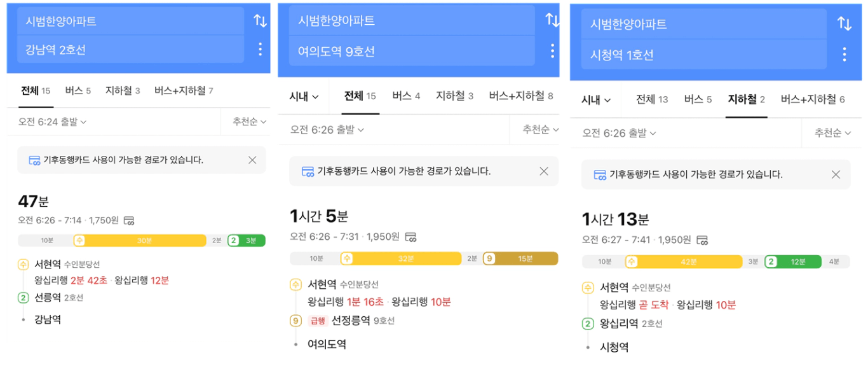Select 지하철 2 tab in 시청역 panel
Image resolution: width=868 pixels, height=376 pixels.
(747, 99)
